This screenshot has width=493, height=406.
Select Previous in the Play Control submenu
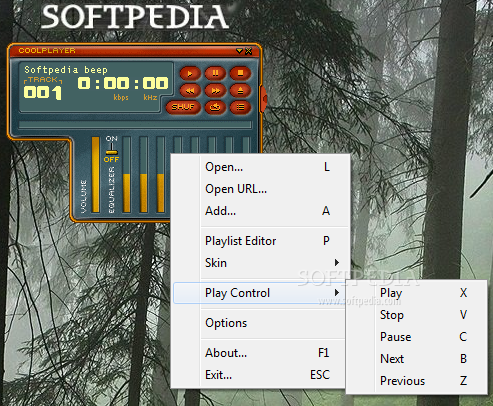tap(417, 381)
